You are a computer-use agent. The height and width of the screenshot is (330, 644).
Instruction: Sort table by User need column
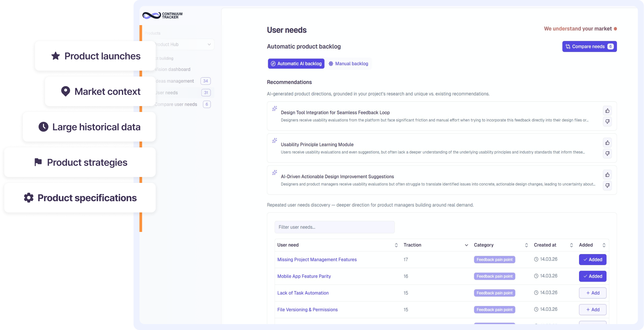pyautogui.click(x=396, y=245)
